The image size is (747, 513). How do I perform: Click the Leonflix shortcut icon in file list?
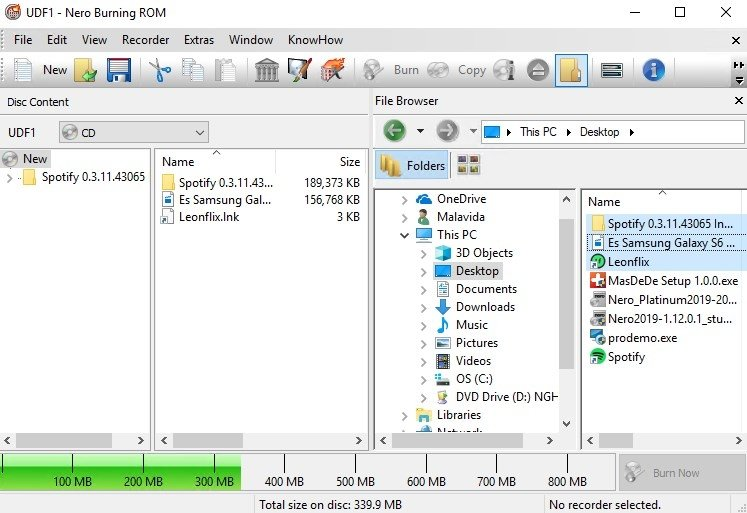click(x=598, y=262)
